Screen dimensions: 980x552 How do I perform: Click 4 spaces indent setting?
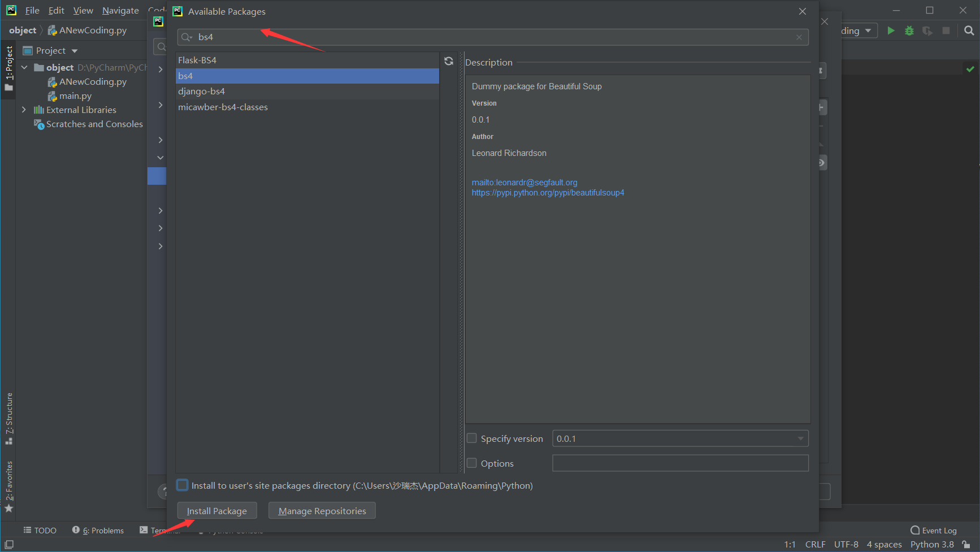(884, 545)
